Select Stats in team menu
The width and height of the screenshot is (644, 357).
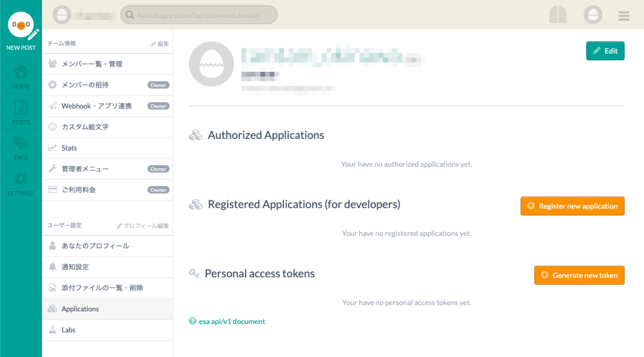[107, 148]
